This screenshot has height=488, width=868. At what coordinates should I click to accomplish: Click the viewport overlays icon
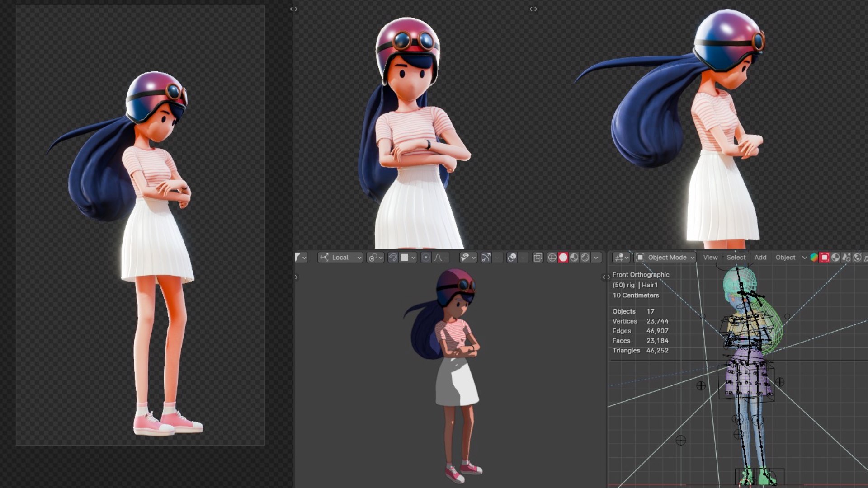512,258
